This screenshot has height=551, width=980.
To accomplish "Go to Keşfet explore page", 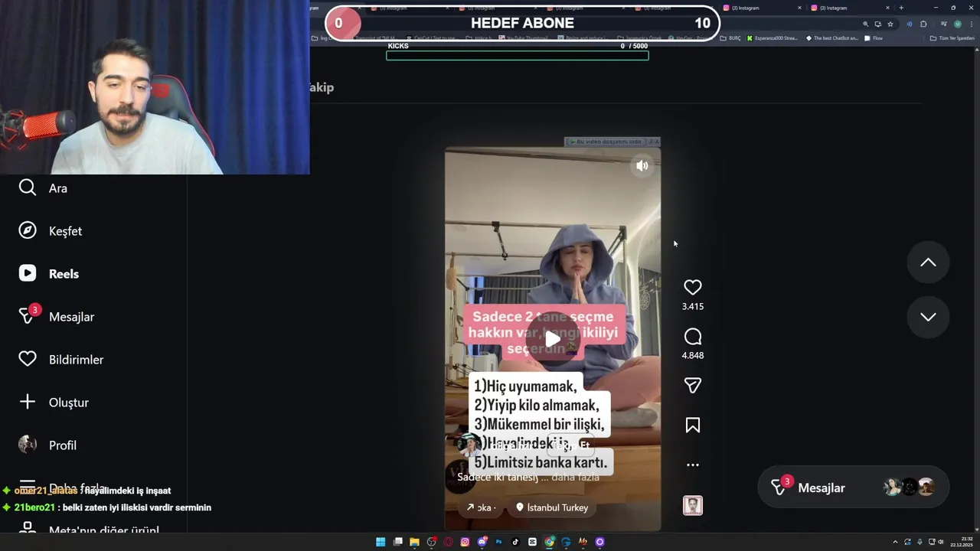I will pos(50,230).
